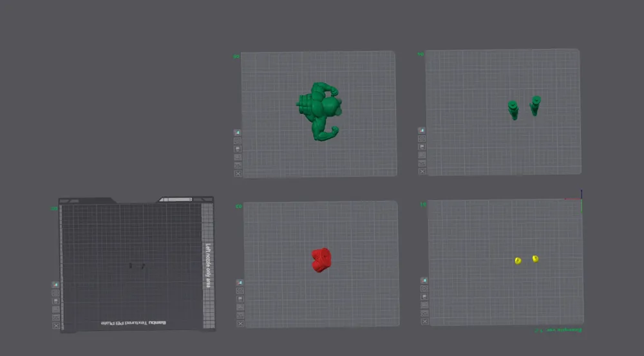Select the left yellow part
The width and height of the screenshot is (644, 356).
[518, 261]
